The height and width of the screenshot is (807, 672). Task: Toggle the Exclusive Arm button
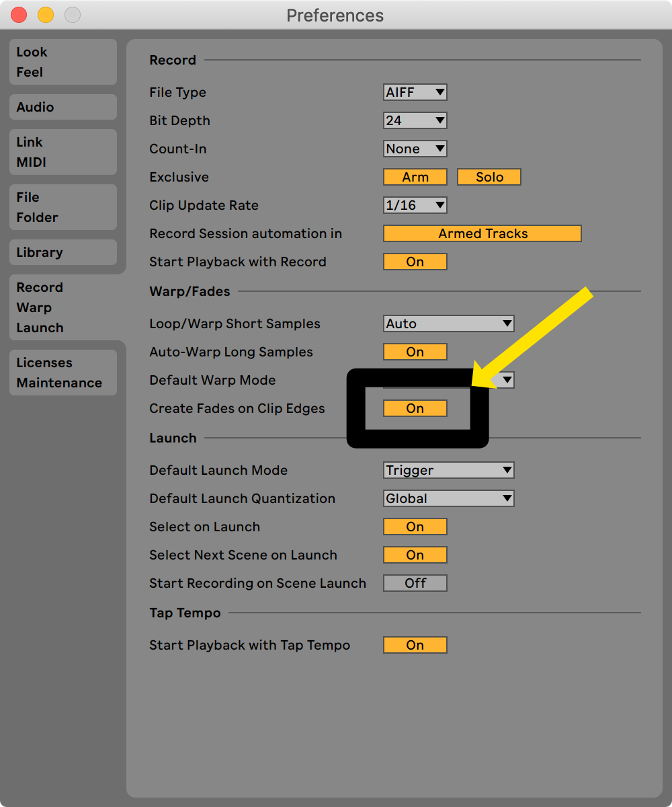click(x=415, y=177)
